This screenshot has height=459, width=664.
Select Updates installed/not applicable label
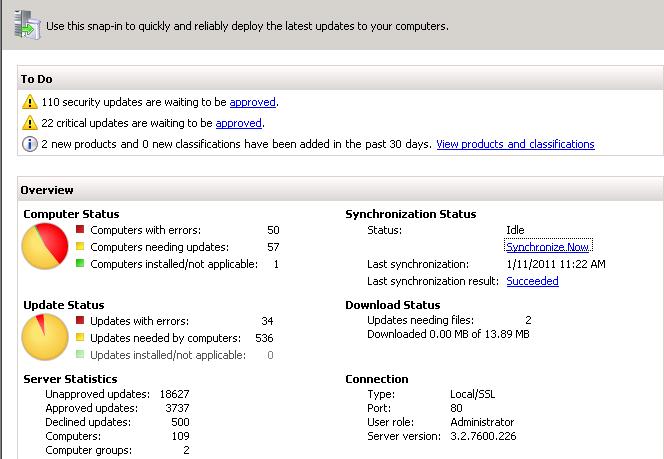coord(168,355)
